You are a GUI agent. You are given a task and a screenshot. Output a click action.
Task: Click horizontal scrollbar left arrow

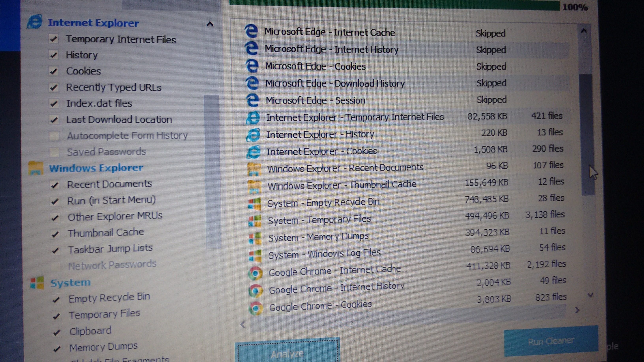(x=242, y=324)
